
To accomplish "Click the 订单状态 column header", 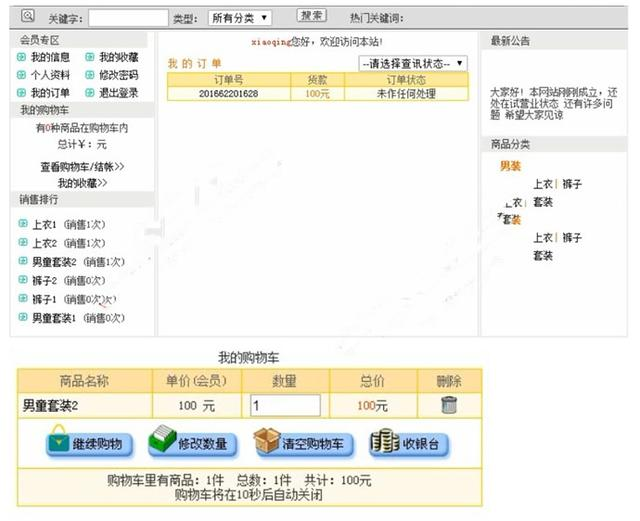I will tap(407, 80).
